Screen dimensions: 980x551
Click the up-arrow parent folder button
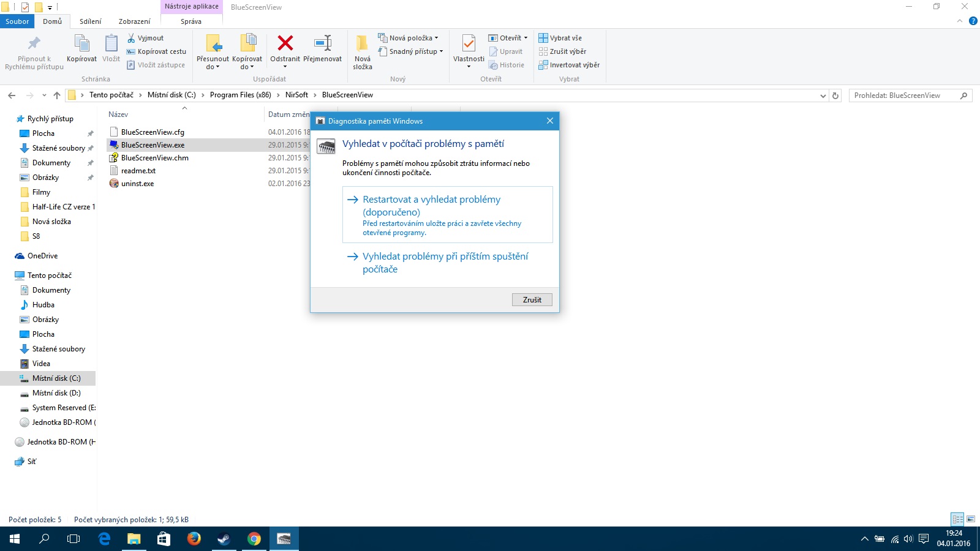coord(57,96)
